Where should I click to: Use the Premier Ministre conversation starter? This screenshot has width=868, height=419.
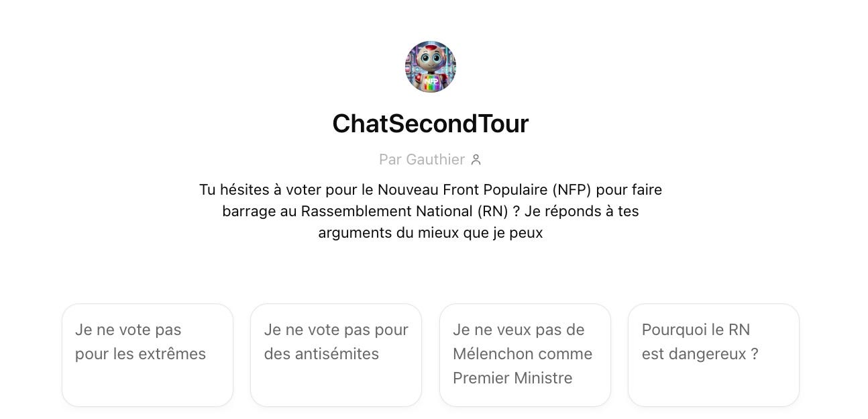point(525,355)
